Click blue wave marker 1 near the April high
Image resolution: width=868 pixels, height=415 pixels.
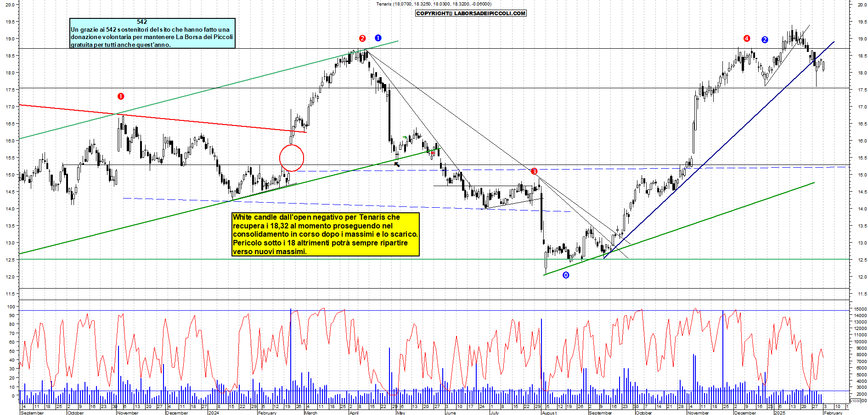pyautogui.click(x=378, y=38)
